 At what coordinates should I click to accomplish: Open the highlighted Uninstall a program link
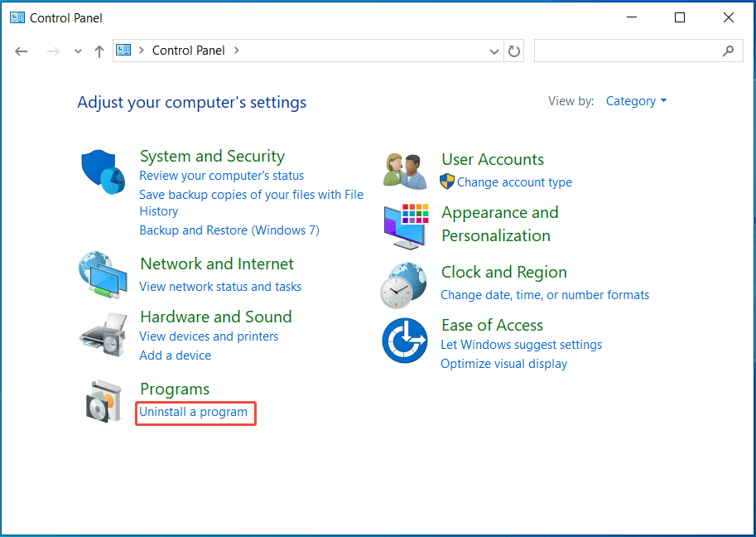coord(195,413)
